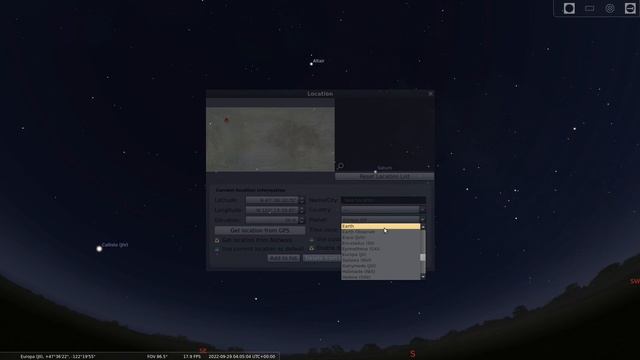
Task: Close the Location dialog
Action: (430, 93)
